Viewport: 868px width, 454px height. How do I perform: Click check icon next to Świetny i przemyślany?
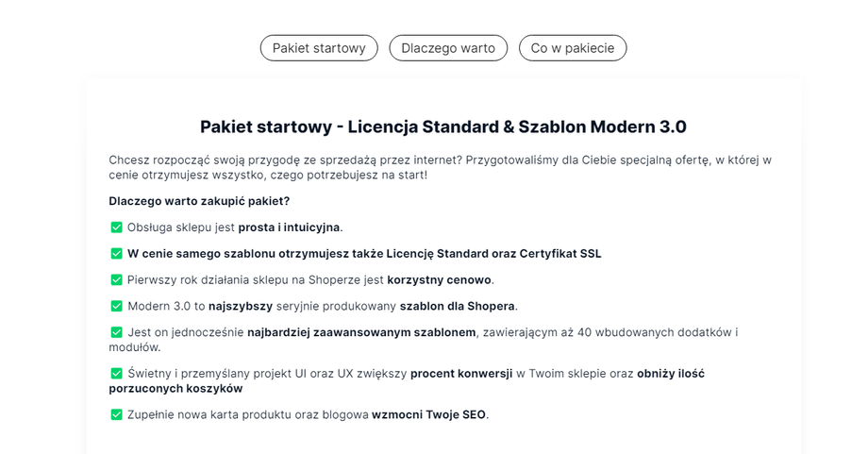[x=117, y=374]
